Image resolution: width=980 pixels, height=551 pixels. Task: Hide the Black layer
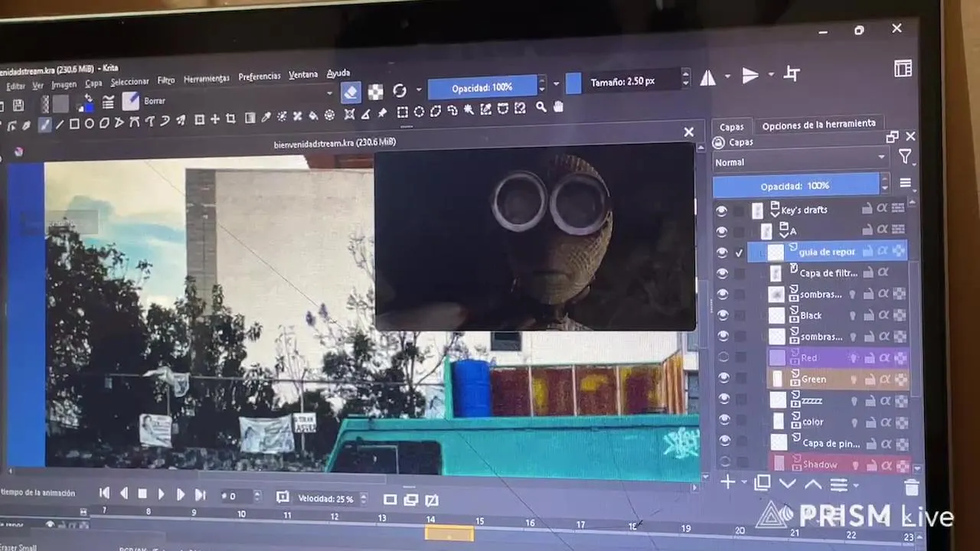click(x=722, y=315)
